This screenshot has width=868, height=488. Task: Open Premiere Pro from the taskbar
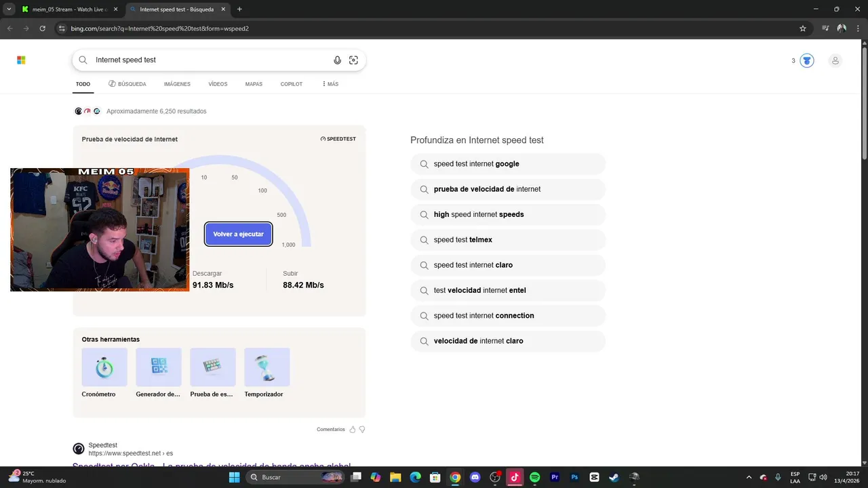pyautogui.click(x=555, y=477)
